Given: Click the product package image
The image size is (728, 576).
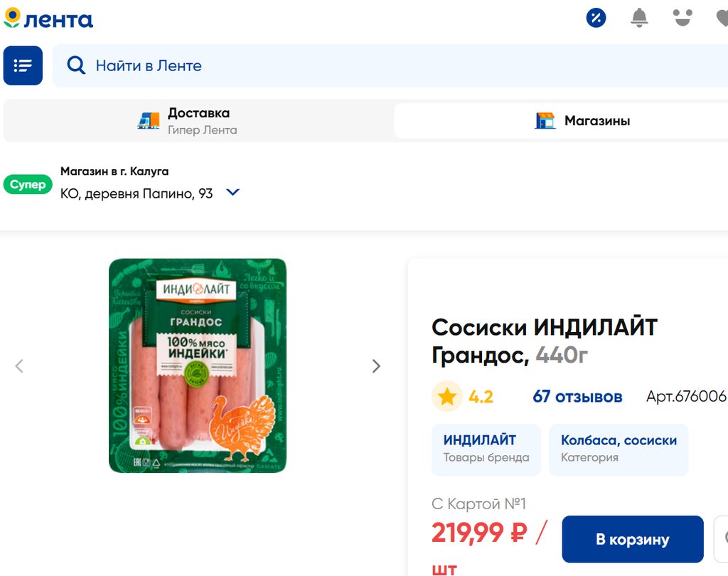Looking at the screenshot, I should (198, 366).
